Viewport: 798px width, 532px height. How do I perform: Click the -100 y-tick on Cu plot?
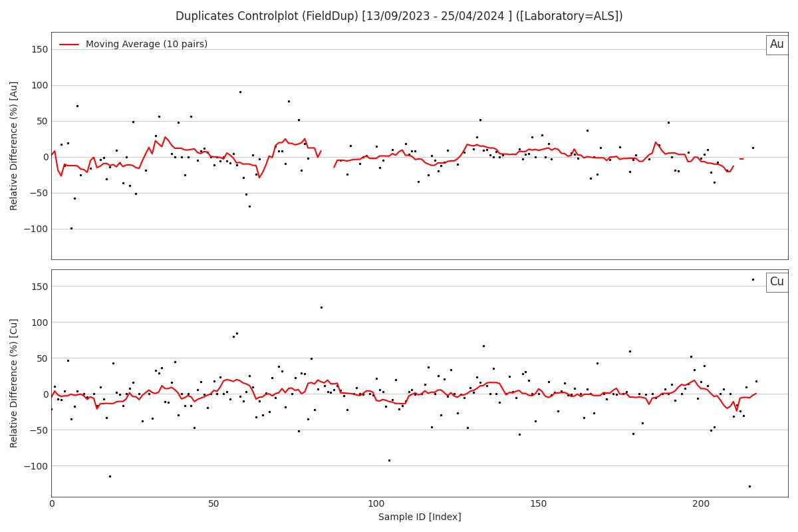(x=35, y=466)
